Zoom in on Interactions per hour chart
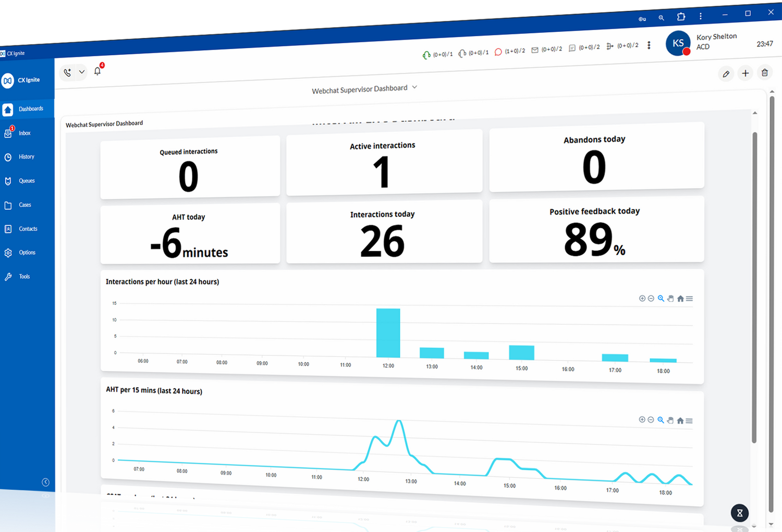The width and height of the screenshot is (782, 532). click(642, 298)
